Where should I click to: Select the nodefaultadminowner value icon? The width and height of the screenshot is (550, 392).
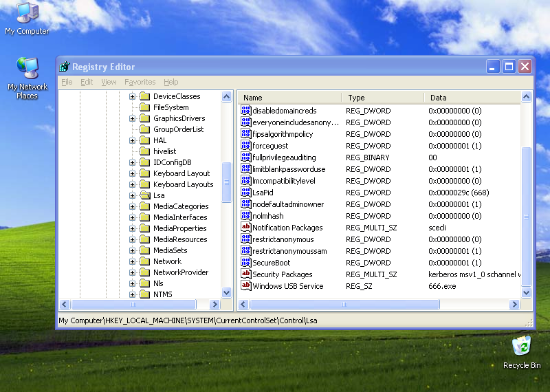point(246,204)
